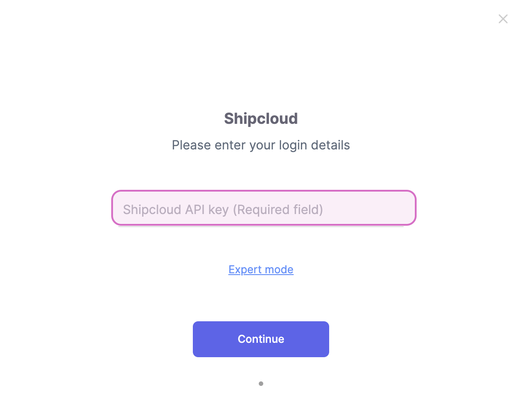Image resolution: width=522 pixels, height=420 pixels.
Task: Click the first wizard page dot
Action: click(x=261, y=384)
